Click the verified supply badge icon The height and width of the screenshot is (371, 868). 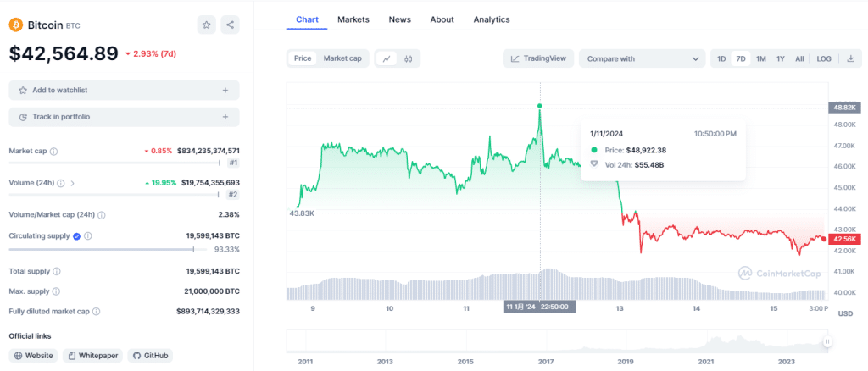[x=77, y=236]
